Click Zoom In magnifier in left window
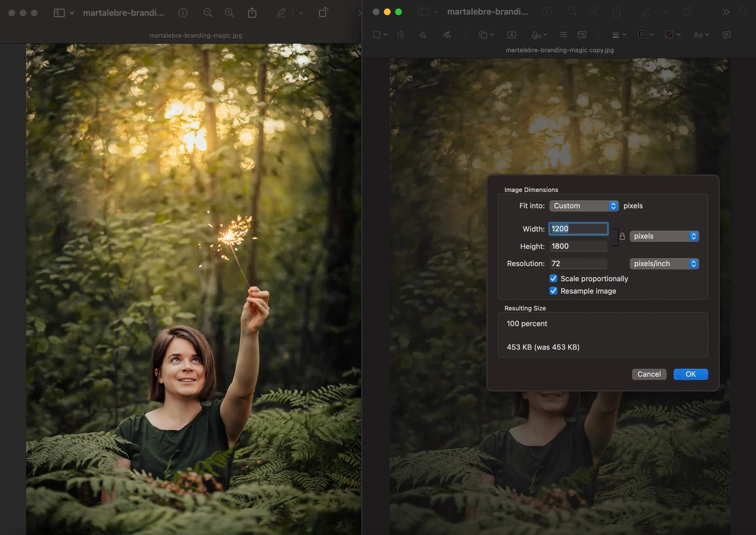756x535 pixels. [x=229, y=13]
